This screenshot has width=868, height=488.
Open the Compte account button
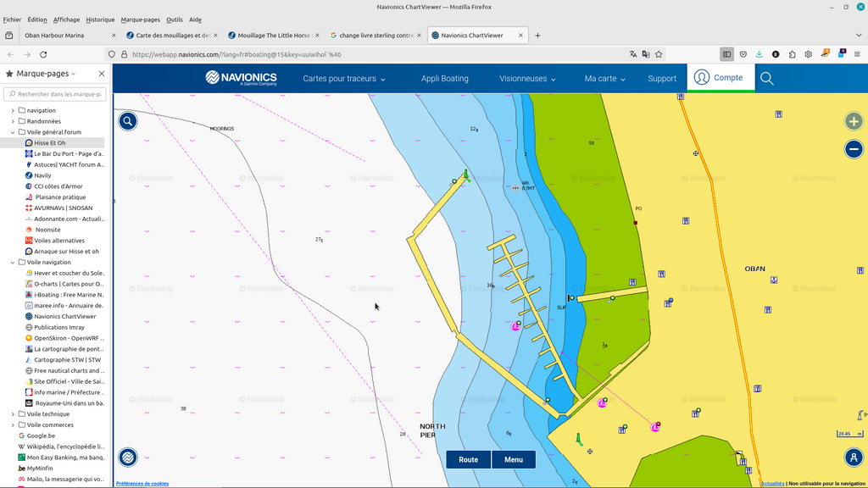click(x=721, y=77)
